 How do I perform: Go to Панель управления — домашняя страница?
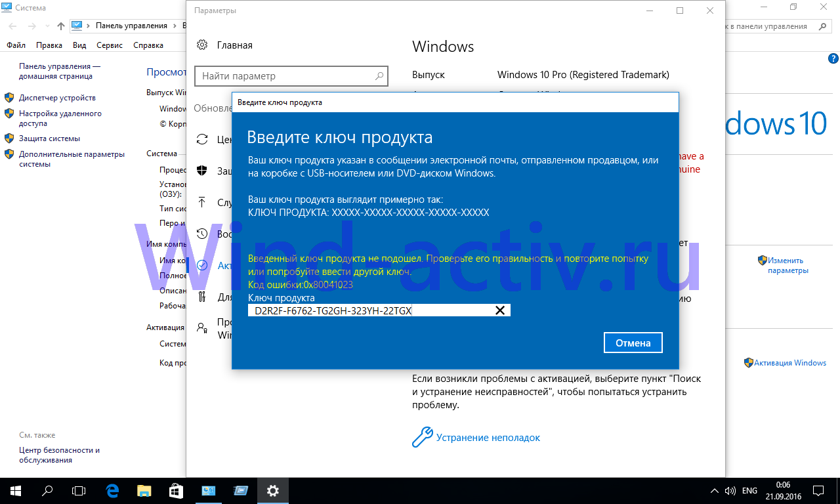pyautogui.click(x=59, y=71)
